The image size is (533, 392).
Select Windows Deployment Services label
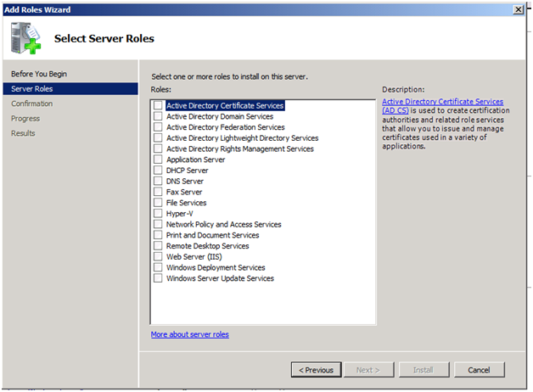click(216, 267)
